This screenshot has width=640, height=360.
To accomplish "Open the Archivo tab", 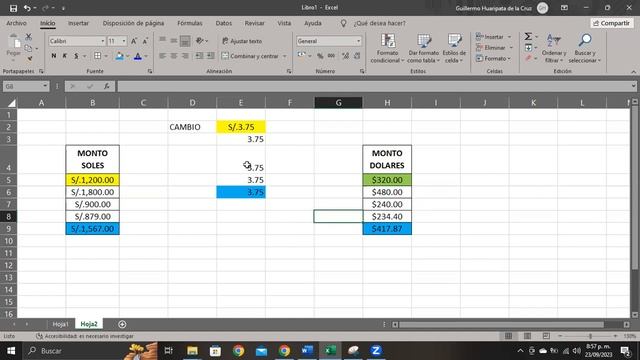I will coord(16,23).
